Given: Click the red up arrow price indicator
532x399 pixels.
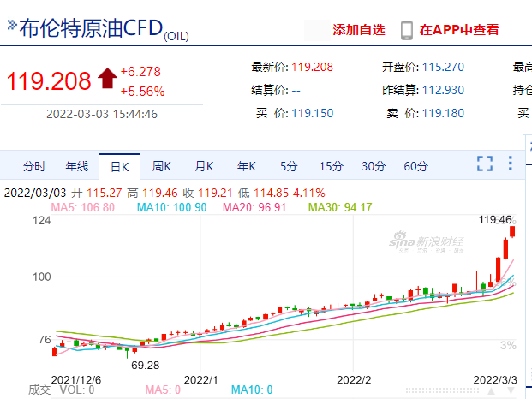Looking at the screenshot, I should pyautogui.click(x=107, y=78).
